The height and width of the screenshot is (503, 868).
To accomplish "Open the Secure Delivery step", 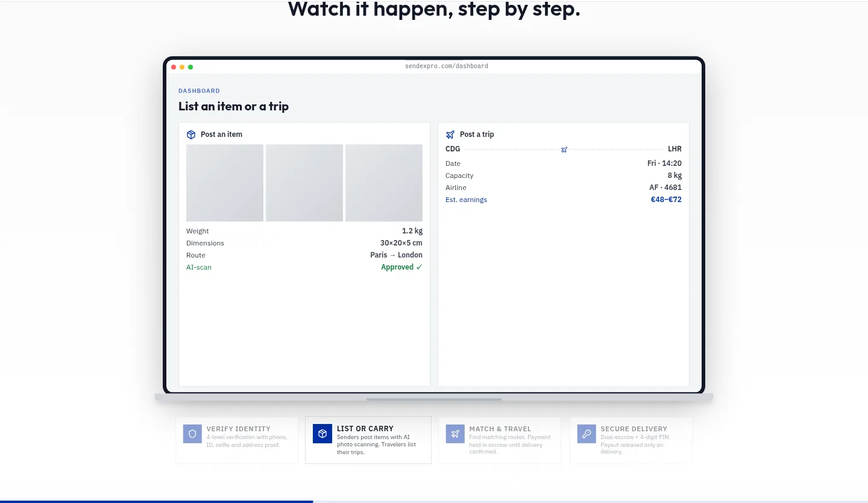I will click(631, 440).
